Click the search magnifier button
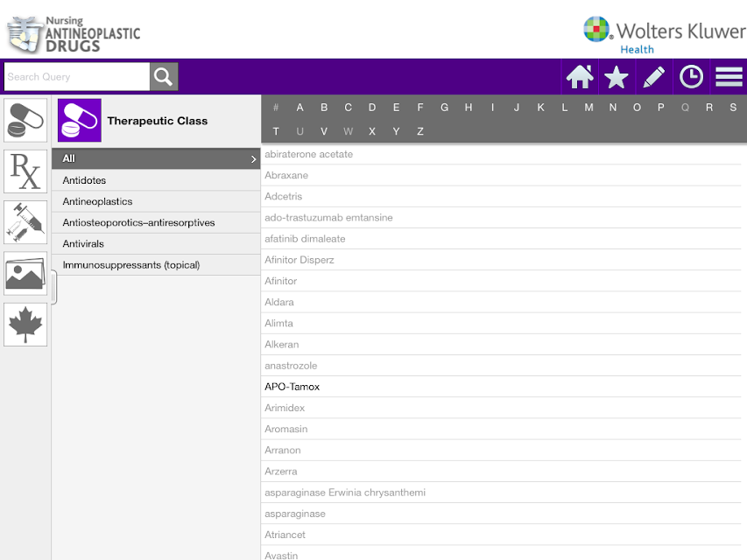Image resolution: width=747 pixels, height=560 pixels. click(x=164, y=77)
